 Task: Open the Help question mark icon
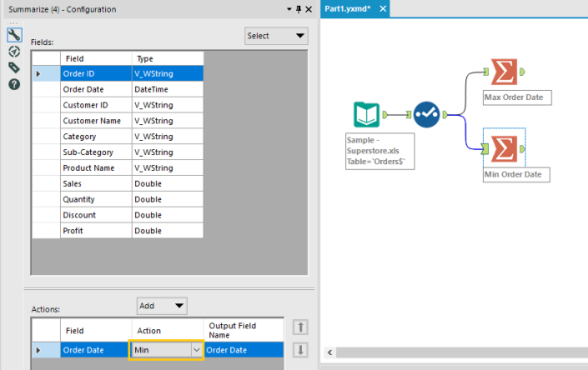[x=14, y=84]
